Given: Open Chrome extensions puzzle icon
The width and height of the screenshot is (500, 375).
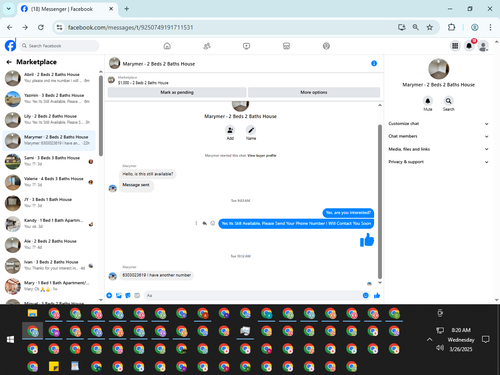Looking at the screenshot, I should 451,27.
